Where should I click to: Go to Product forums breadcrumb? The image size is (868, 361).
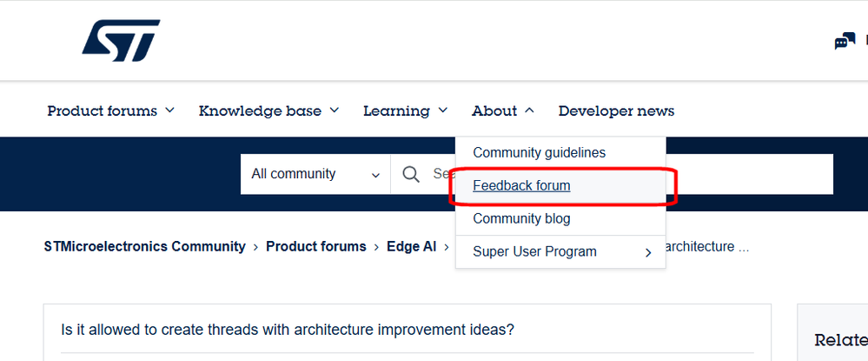point(316,247)
